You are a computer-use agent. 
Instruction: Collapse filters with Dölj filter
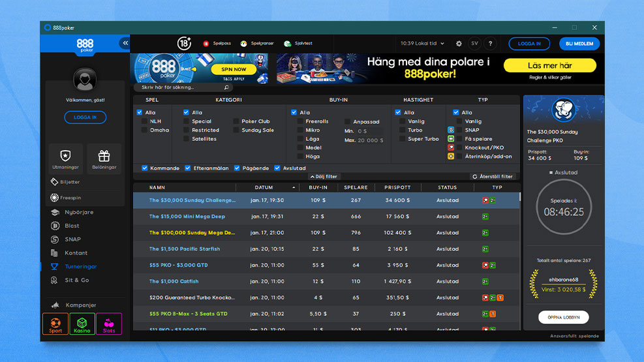point(324,177)
